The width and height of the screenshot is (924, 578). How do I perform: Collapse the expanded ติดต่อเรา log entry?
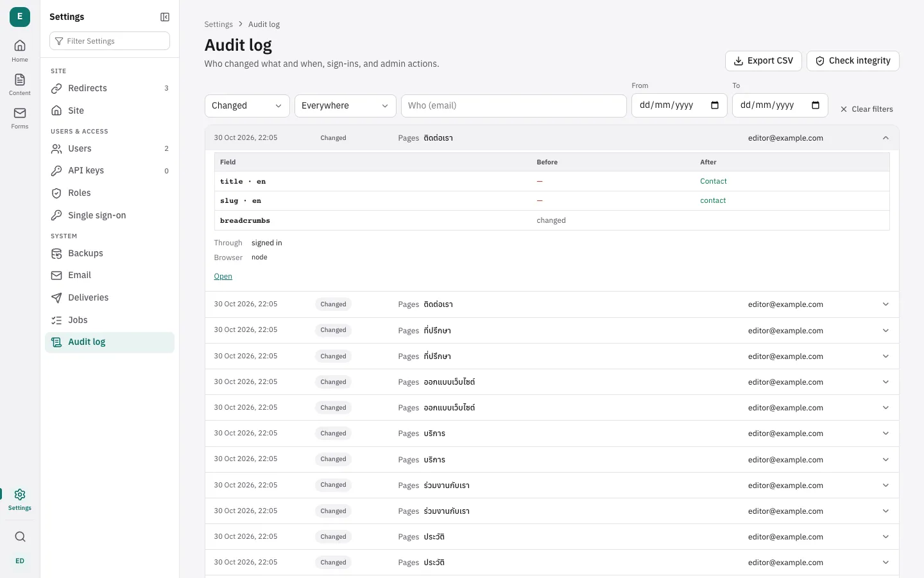[x=552, y=137]
